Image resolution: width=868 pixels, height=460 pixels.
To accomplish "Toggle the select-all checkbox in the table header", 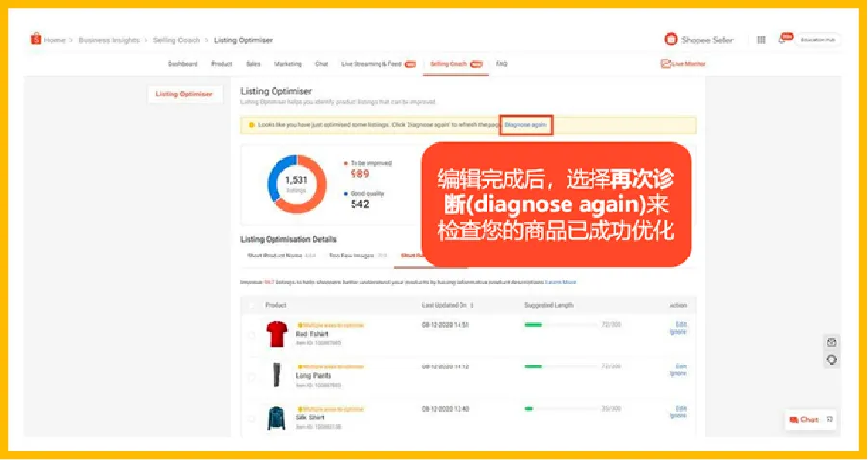I will point(251,306).
